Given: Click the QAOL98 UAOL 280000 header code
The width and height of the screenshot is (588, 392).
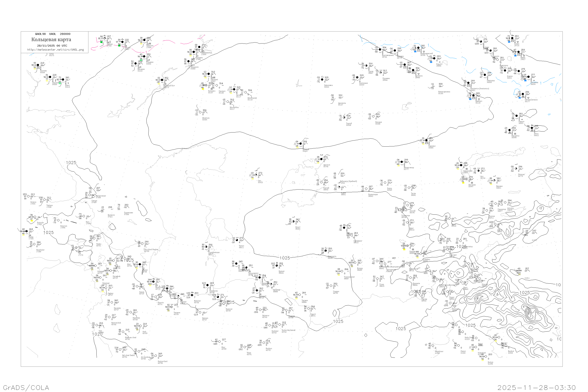Looking at the screenshot, I should [53, 34].
